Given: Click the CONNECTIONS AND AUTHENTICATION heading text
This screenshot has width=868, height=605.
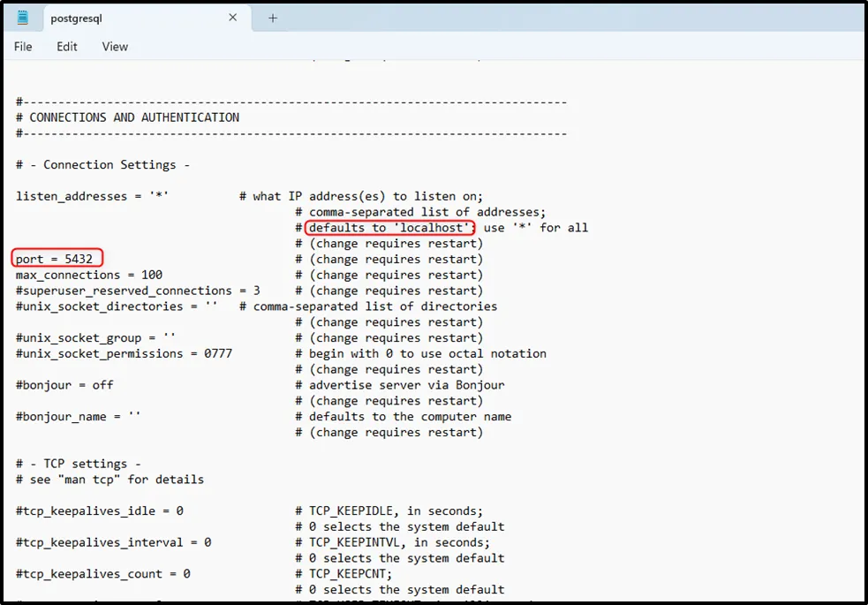Looking at the screenshot, I should click(x=133, y=117).
